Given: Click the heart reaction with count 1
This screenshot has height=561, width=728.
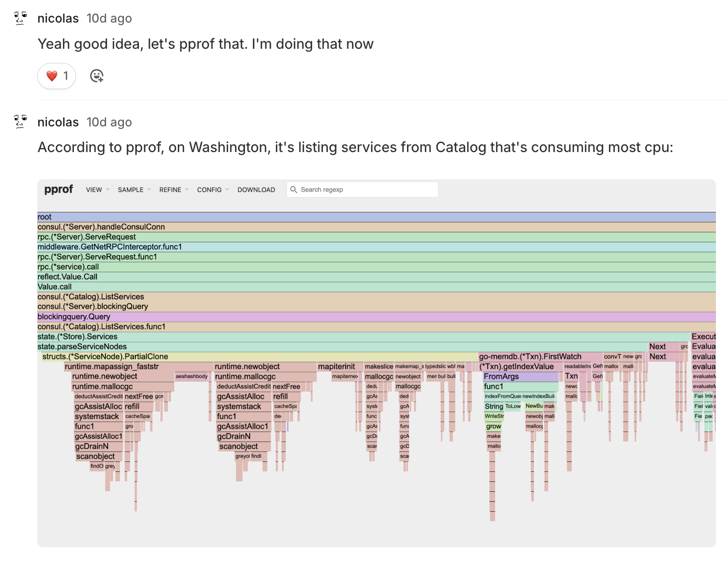Looking at the screenshot, I should click(57, 76).
